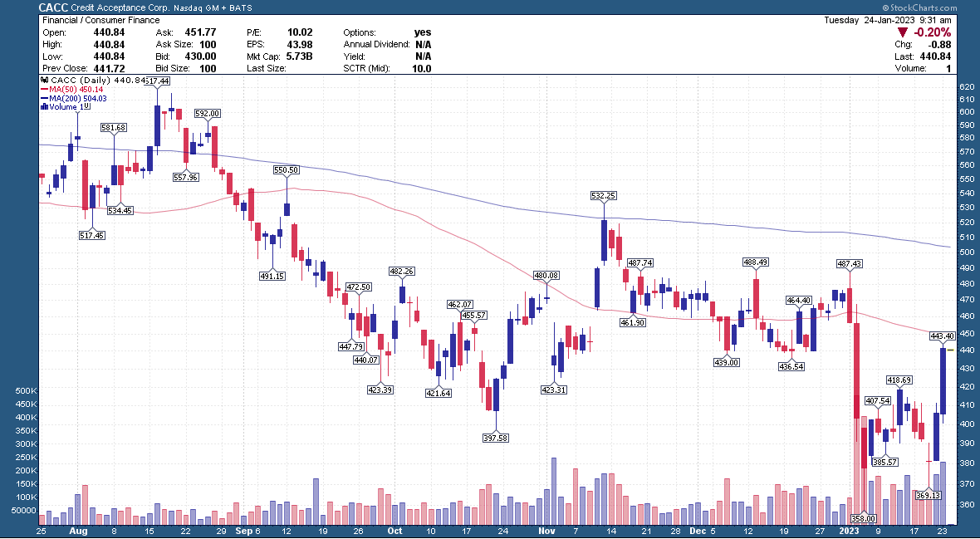Screen dimensions: 980x539
Task: Click the Open value 440.84
Action: [x=109, y=32]
